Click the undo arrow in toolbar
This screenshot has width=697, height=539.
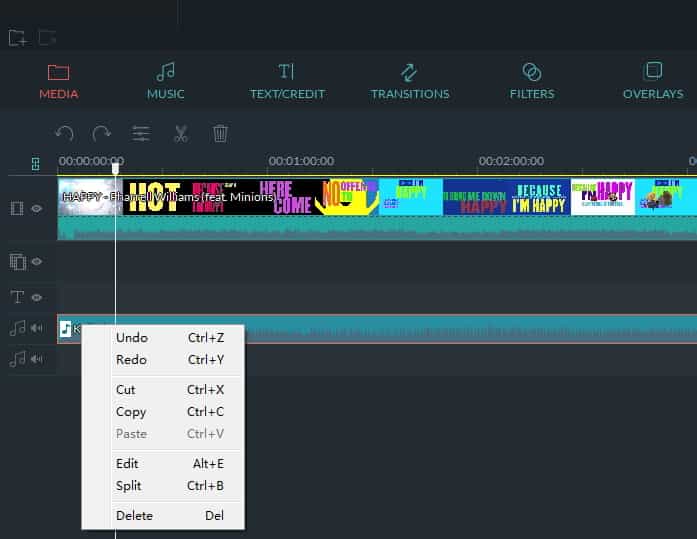pyautogui.click(x=64, y=133)
